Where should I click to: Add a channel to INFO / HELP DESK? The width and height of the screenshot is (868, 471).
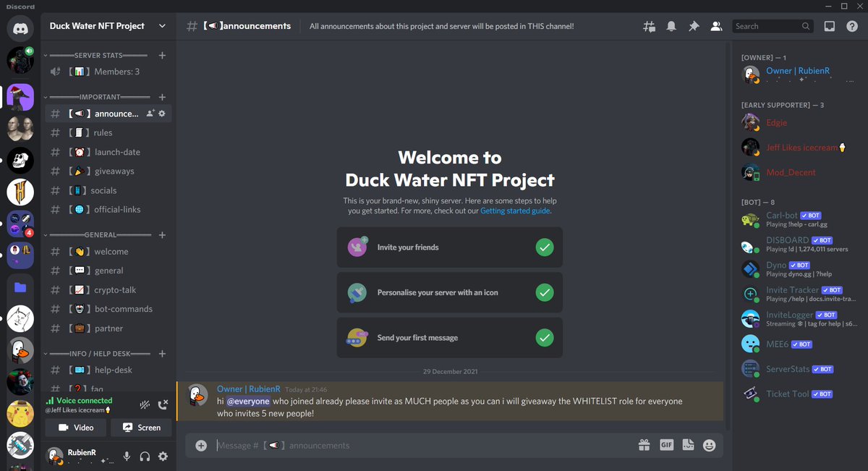point(162,354)
